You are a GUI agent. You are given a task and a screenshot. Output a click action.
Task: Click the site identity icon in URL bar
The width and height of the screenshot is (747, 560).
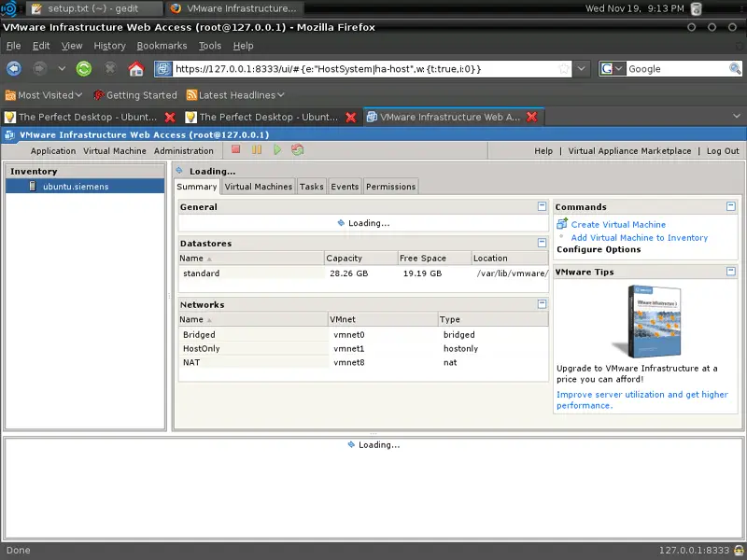click(x=162, y=68)
